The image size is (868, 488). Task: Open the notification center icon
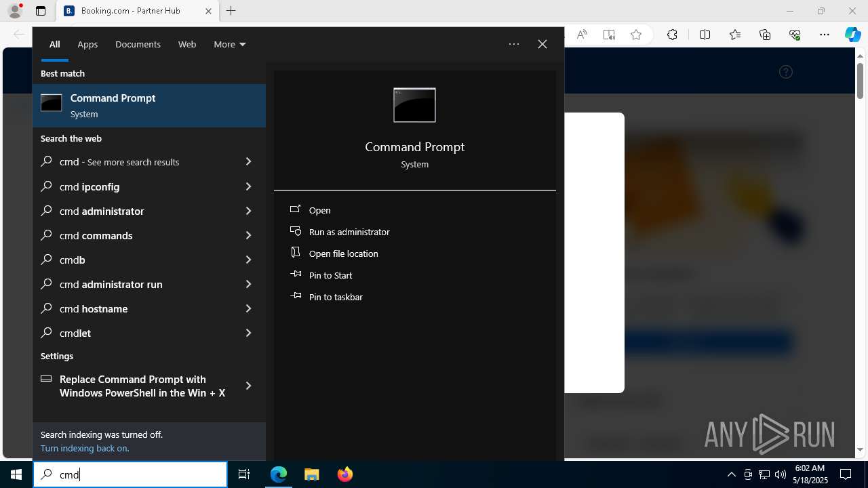tap(846, 474)
